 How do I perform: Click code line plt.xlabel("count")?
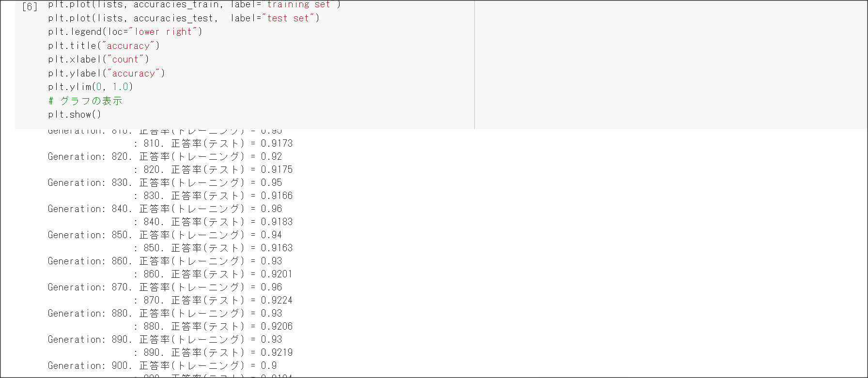click(x=98, y=60)
